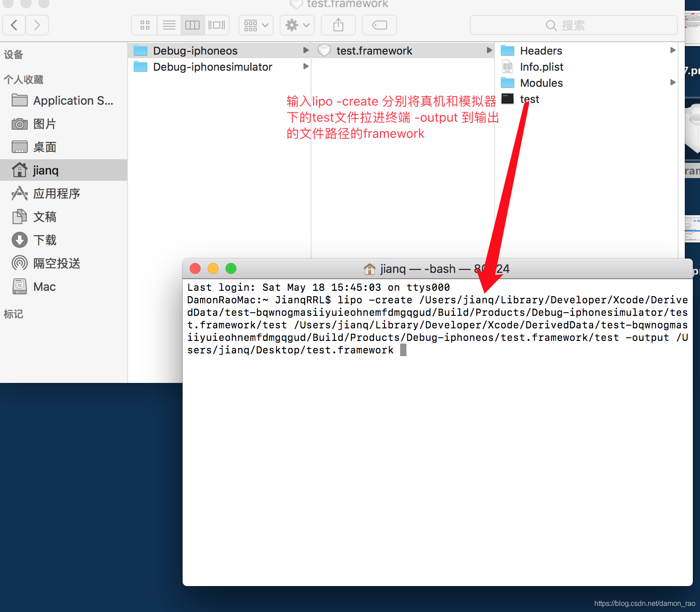Click the Info.plist file icon
Image resolution: width=700 pixels, height=612 pixels.
[x=508, y=66]
